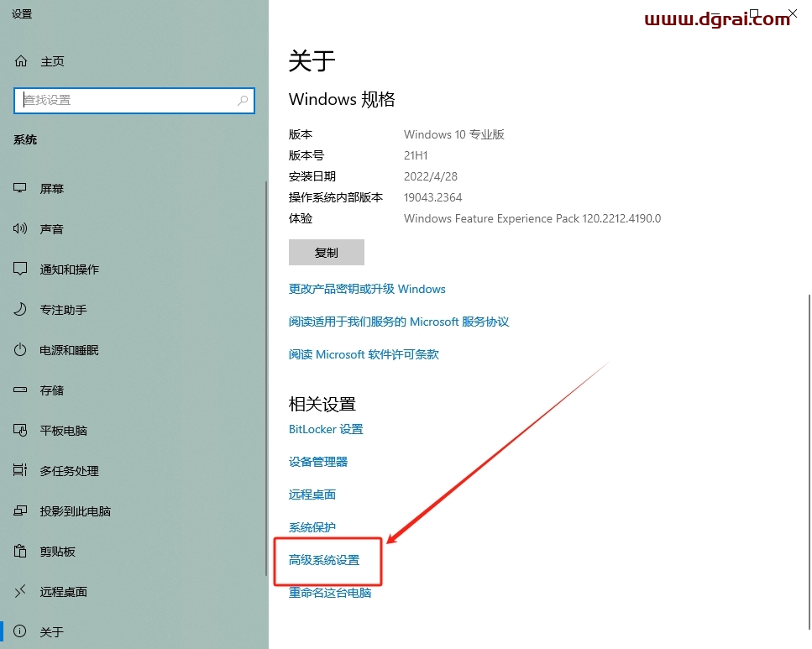Click the Multitasking icon
The width and height of the screenshot is (812, 649).
(21, 471)
